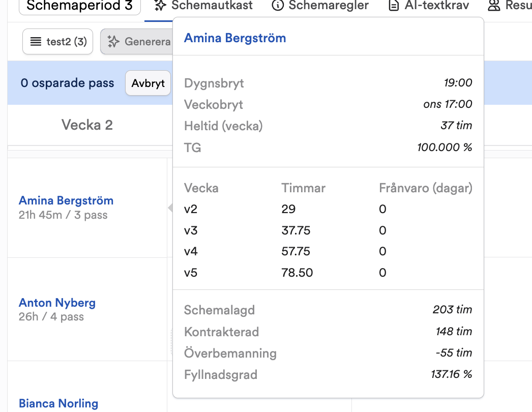
Task: Switch to the Schemautkast tab
Action: pyautogui.click(x=203, y=6)
